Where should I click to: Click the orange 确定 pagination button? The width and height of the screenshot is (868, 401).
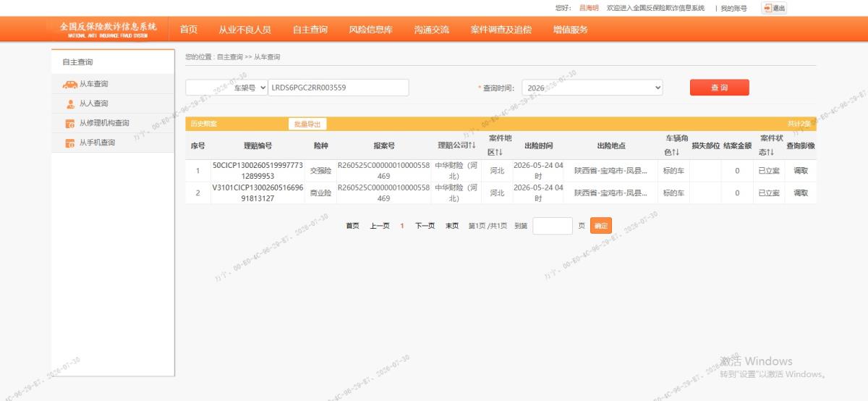(601, 226)
